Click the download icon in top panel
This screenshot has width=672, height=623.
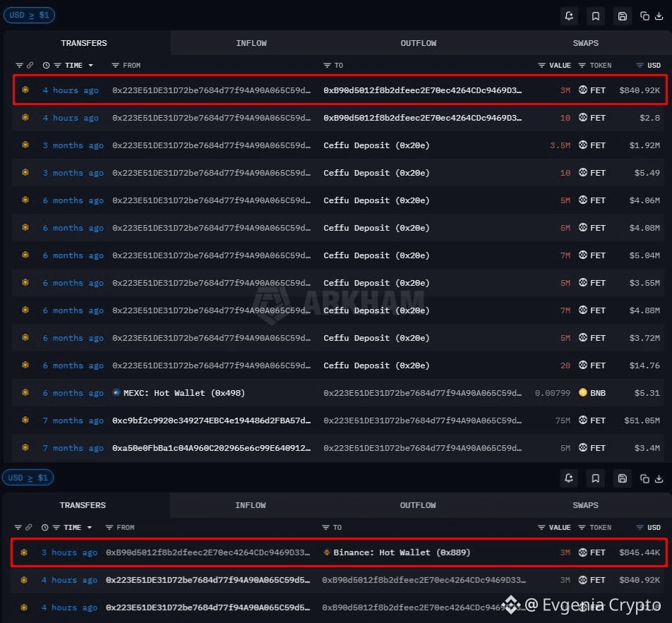pos(659,16)
